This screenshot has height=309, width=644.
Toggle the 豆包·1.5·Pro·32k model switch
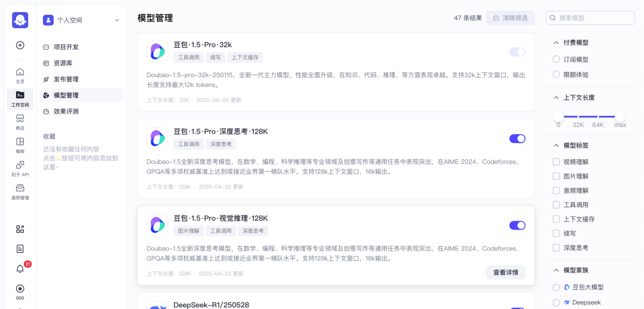[x=517, y=52]
